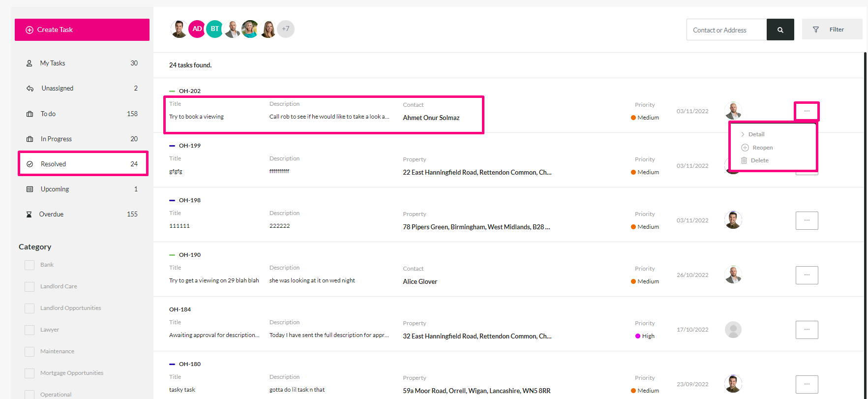
Task: Click the search magnifier icon button
Action: (x=780, y=30)
